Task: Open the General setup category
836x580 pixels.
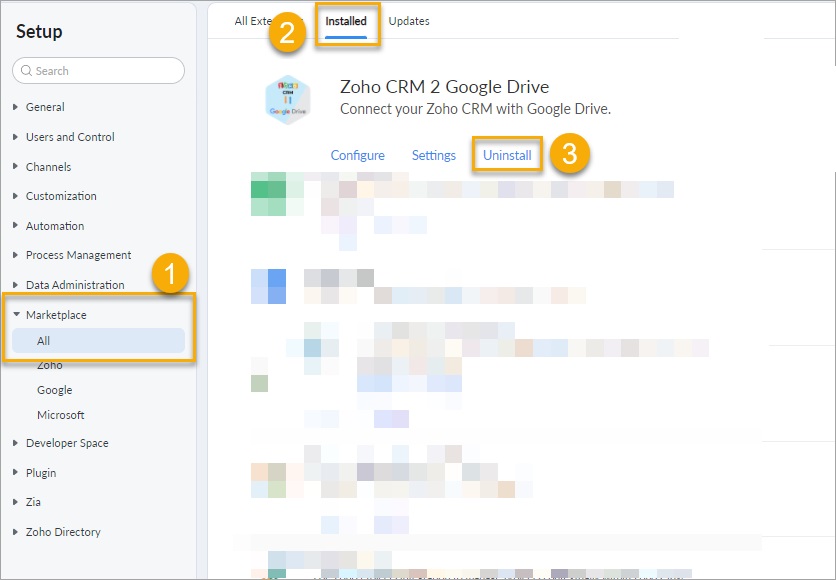Action: click(45, 107)
